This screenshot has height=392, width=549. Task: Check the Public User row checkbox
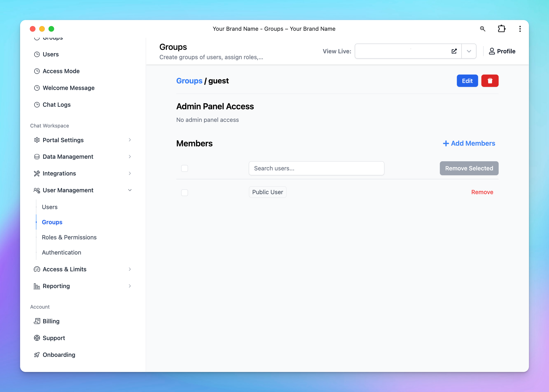point(185,193)
